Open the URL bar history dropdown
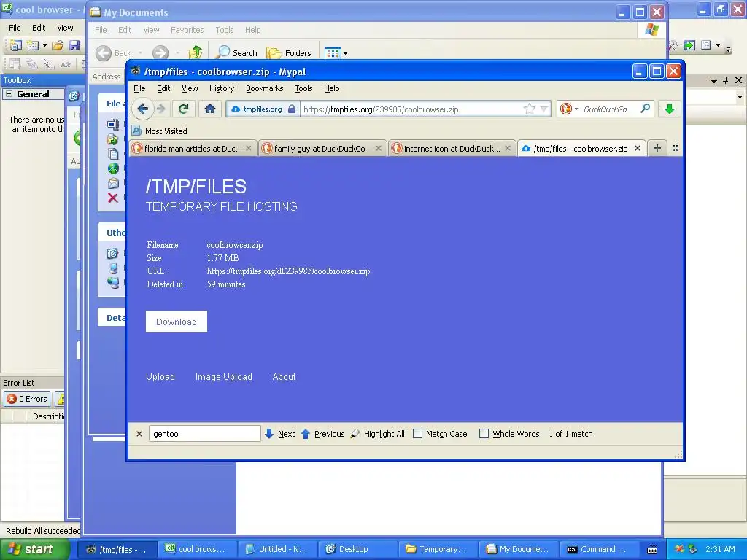The height and width of the screenshot is (560, 747). 544,109
